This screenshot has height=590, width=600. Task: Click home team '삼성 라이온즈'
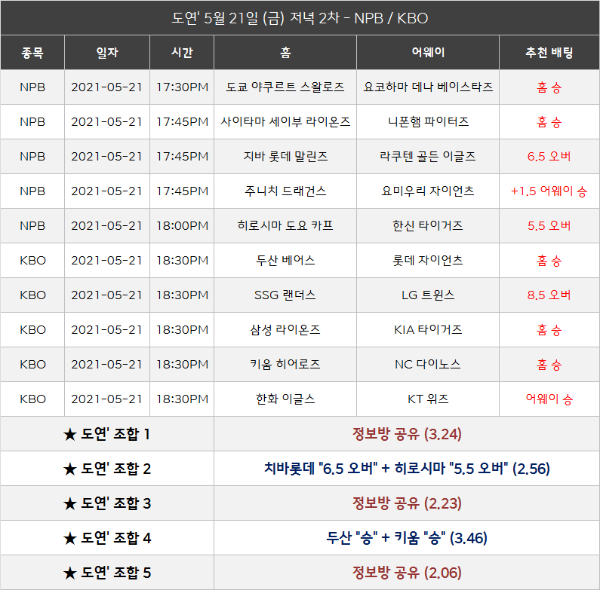click(x=285, y=329)
